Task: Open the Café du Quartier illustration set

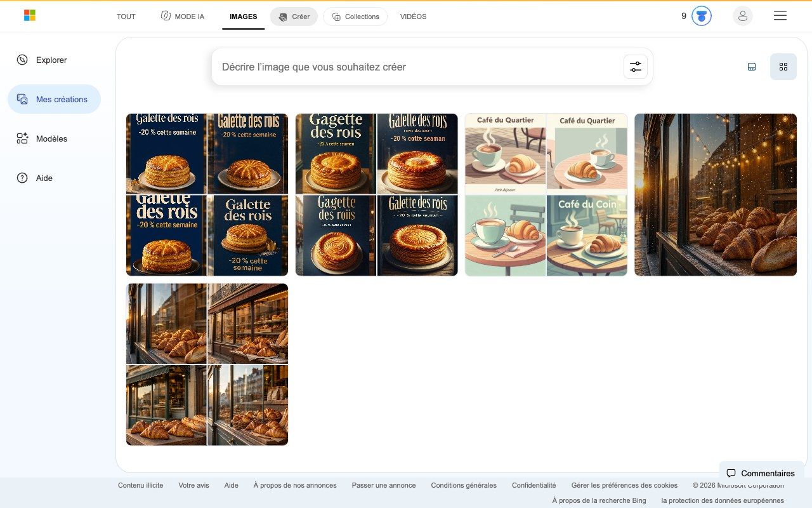Action: pos(546,195)
